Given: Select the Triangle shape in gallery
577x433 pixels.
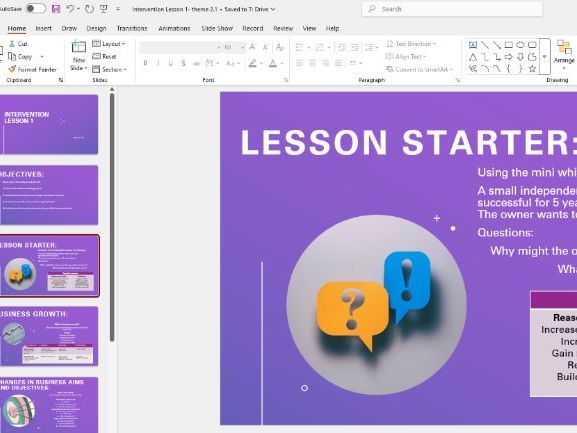Looking at the screenshot, I should [x=473, y=57].
